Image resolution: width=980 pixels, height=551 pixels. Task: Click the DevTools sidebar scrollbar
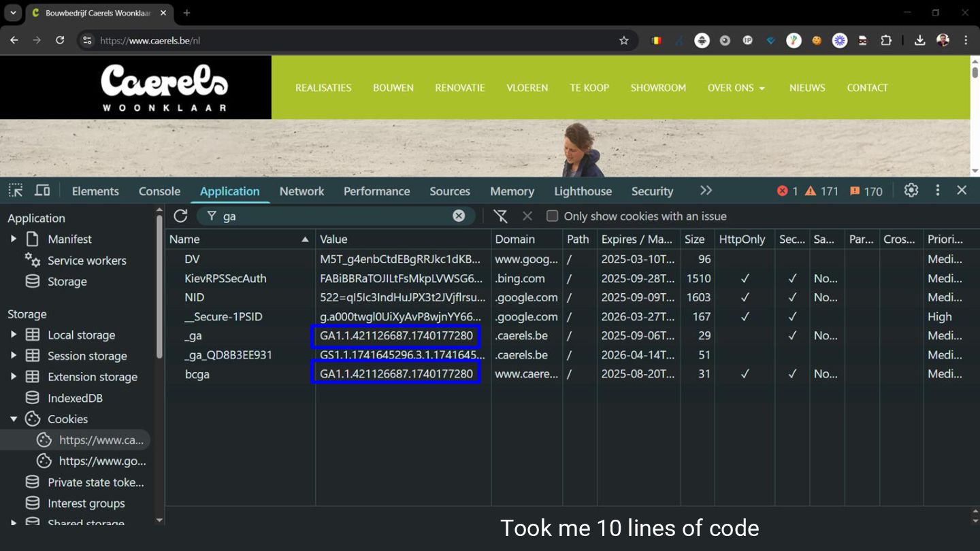159,286
